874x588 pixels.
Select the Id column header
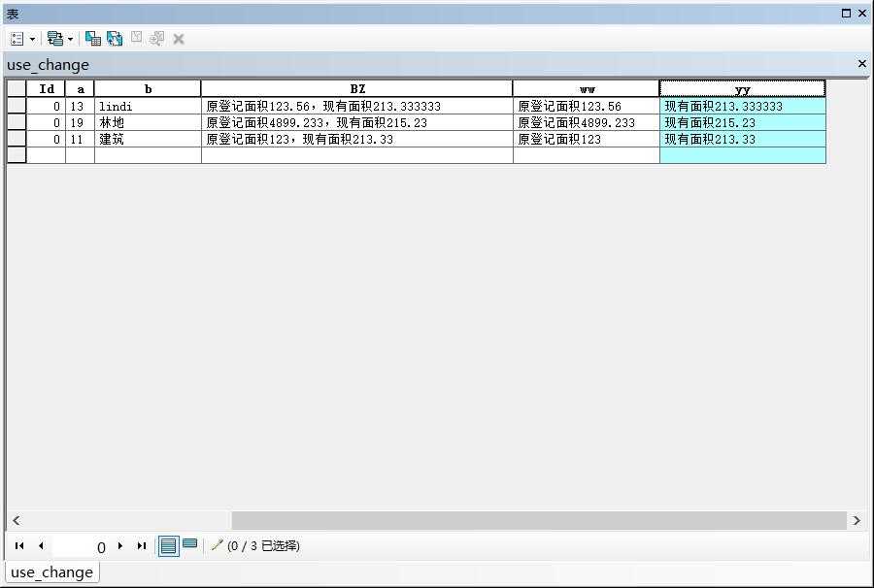[x=46, y=88]
